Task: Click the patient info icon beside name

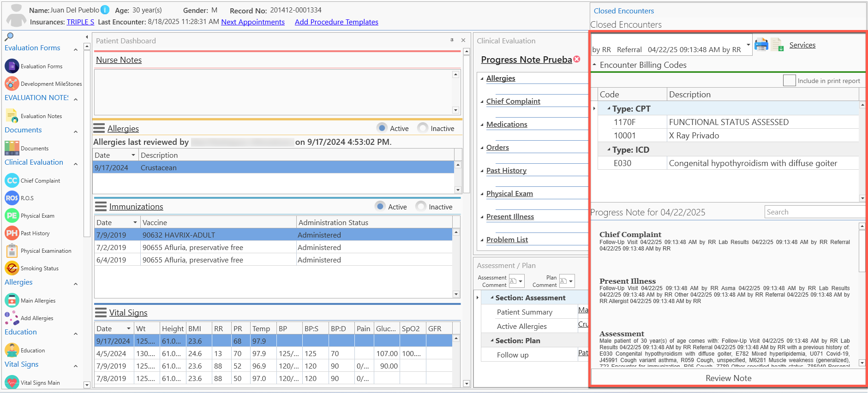Action: coord(105,10)
